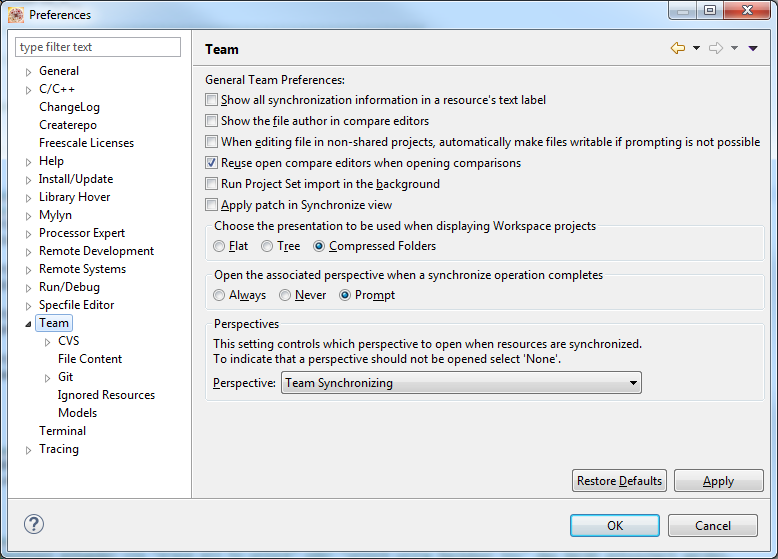Collapse the Team tree node

coord(28,324)
